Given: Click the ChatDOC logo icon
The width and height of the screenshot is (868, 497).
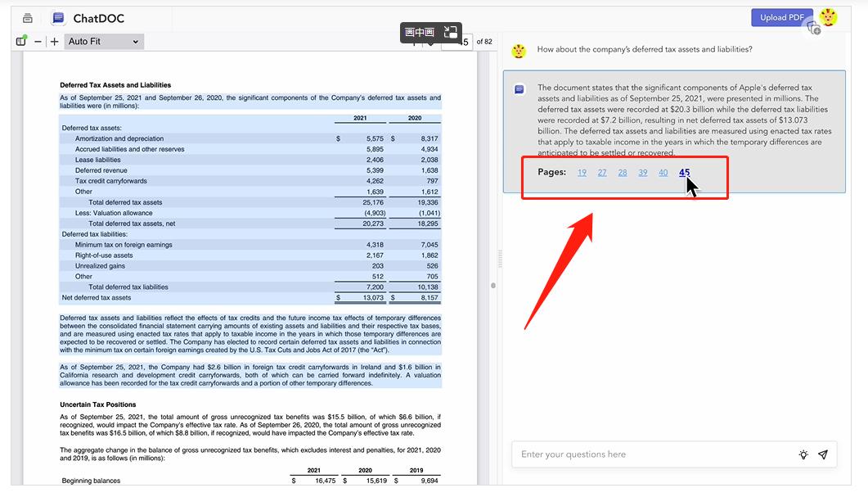Looking at the screenshot, I should [58, 18].
